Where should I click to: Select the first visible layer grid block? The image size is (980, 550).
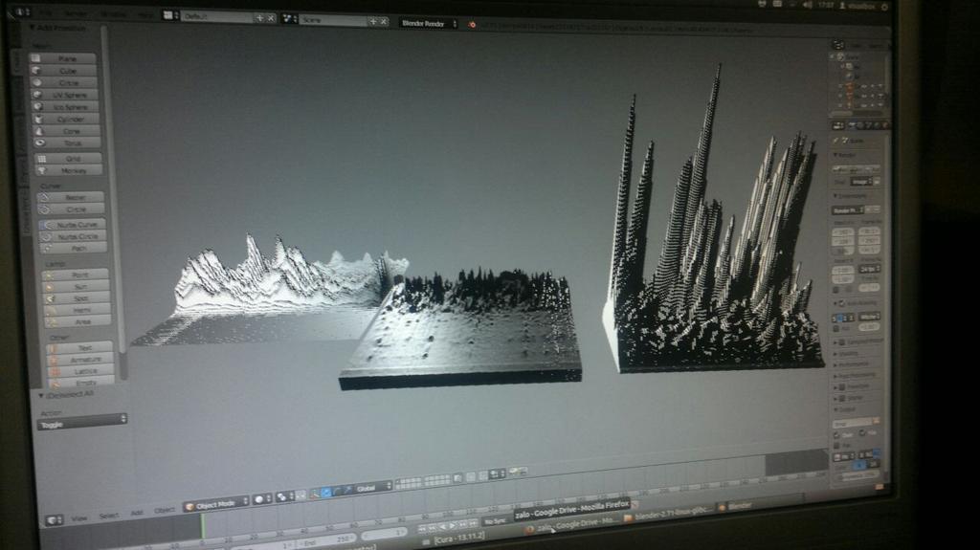[x=408, y=482]
